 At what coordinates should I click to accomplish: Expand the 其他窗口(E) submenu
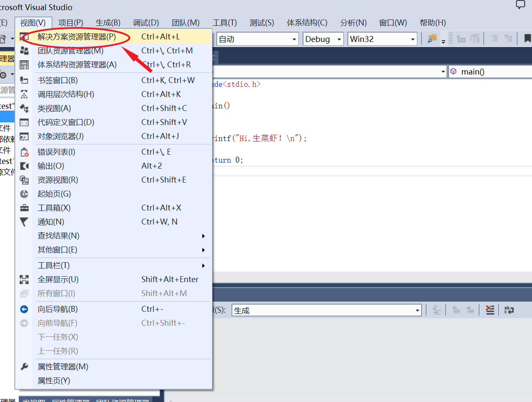(113, 250)
